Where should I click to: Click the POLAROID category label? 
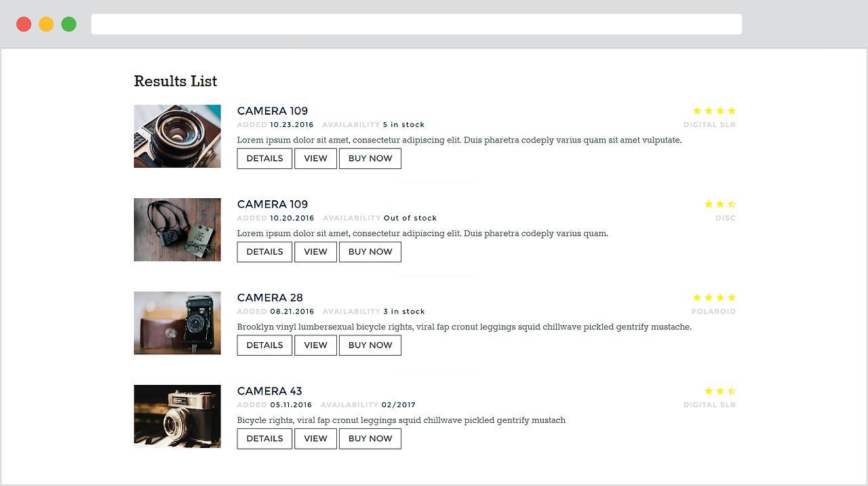(x=713, y=312)
